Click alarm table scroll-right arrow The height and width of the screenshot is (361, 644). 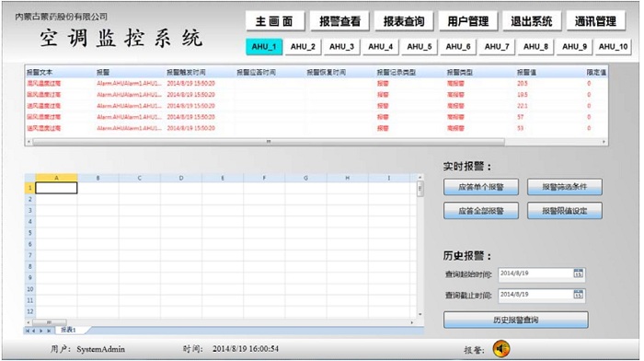pyautogui.click(x=604, y=142)
